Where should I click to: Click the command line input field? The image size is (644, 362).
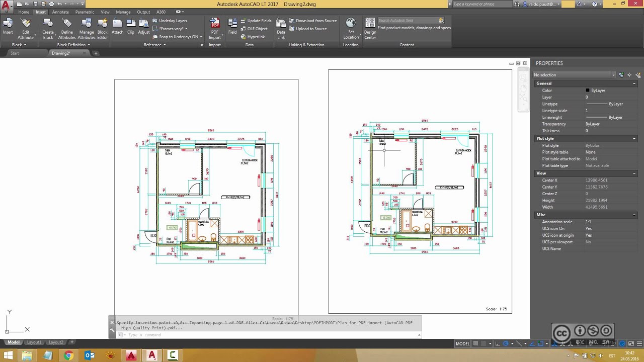click(269, 335)
